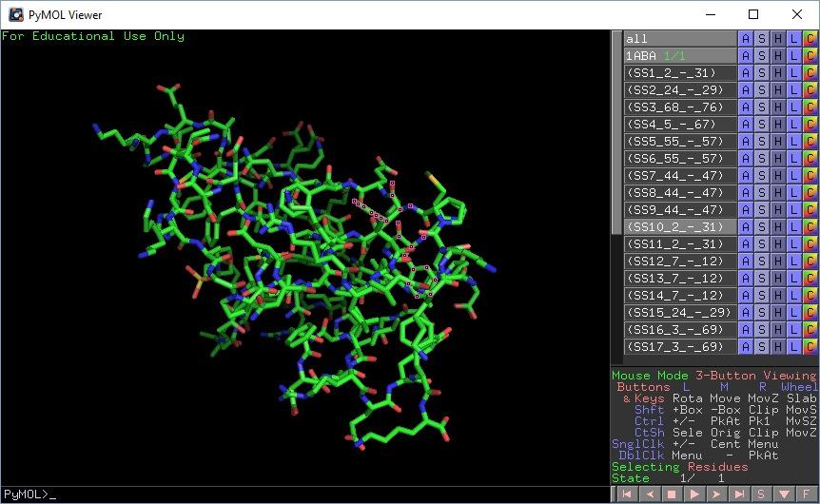Click Label (L) button for SS13_7_-_12
The width and height of the screenshot is (820, 504).
tap(794, 278)
